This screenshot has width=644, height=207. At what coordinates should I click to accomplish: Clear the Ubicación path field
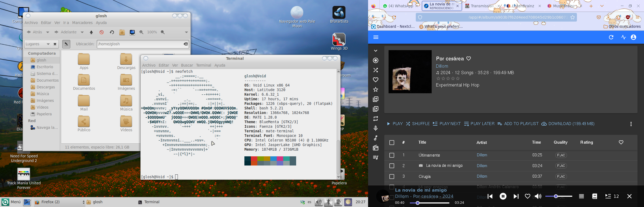pyautogui.click(x=186, y=44)
